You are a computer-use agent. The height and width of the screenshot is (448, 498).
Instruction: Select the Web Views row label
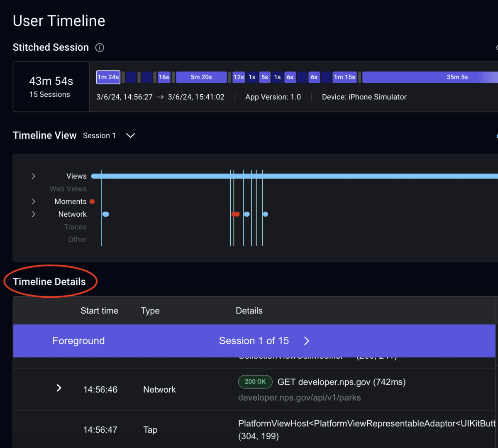click(x=68, y=189)
